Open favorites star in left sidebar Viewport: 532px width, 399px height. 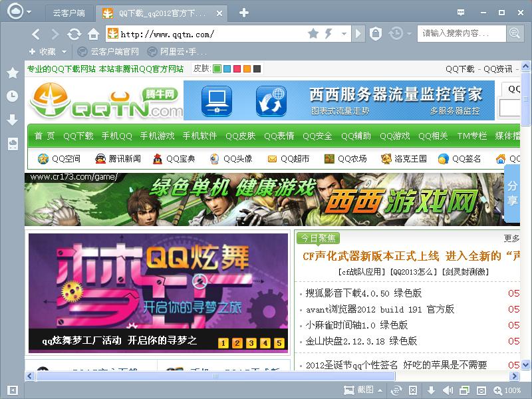[x=13, y=72]
